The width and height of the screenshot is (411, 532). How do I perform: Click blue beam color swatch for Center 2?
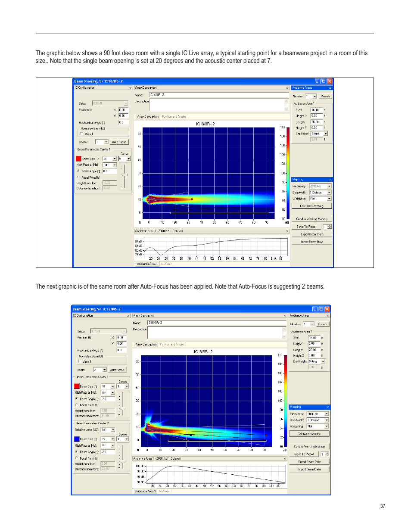[x=77, y=439]
